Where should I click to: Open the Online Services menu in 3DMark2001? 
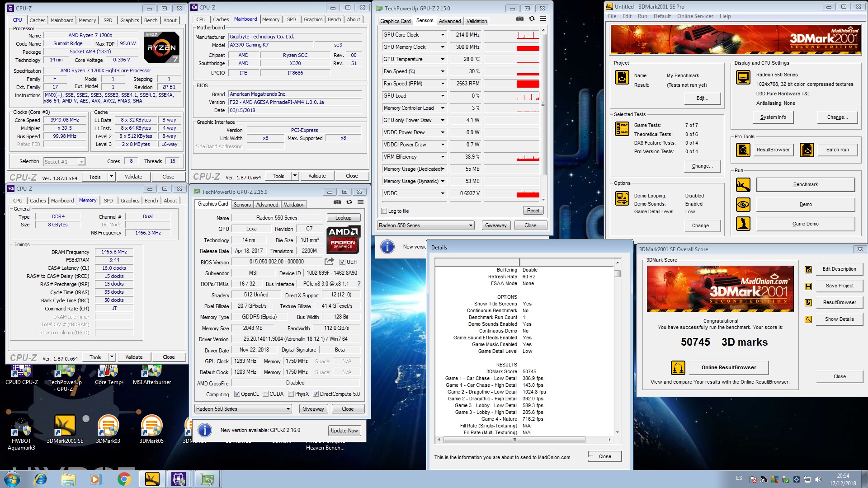(x=695, y=16)
